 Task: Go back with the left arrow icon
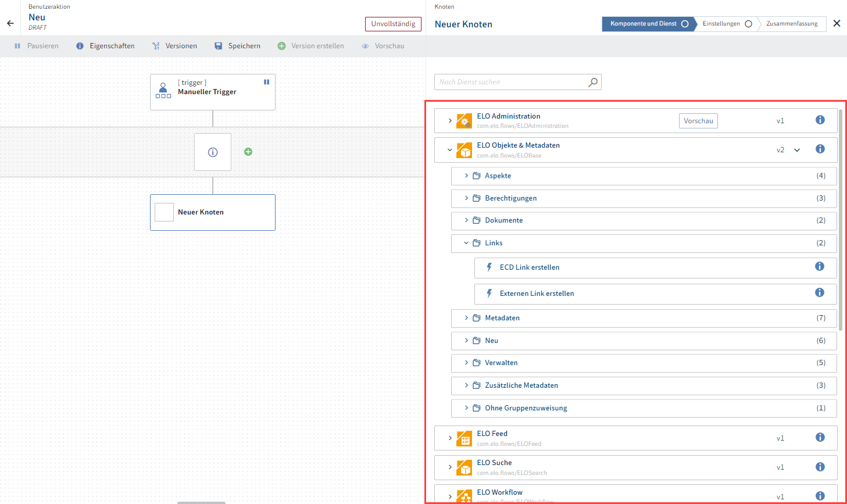click(10, 23)
